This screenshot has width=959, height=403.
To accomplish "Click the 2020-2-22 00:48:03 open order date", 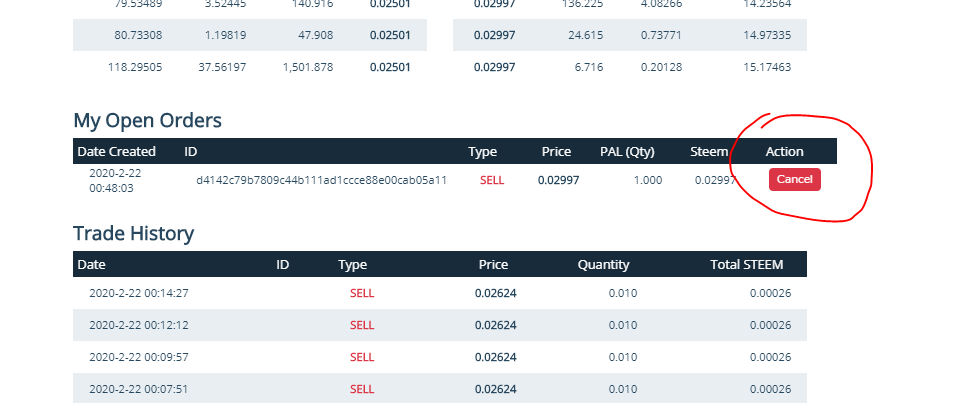I will tap(116, 180).
